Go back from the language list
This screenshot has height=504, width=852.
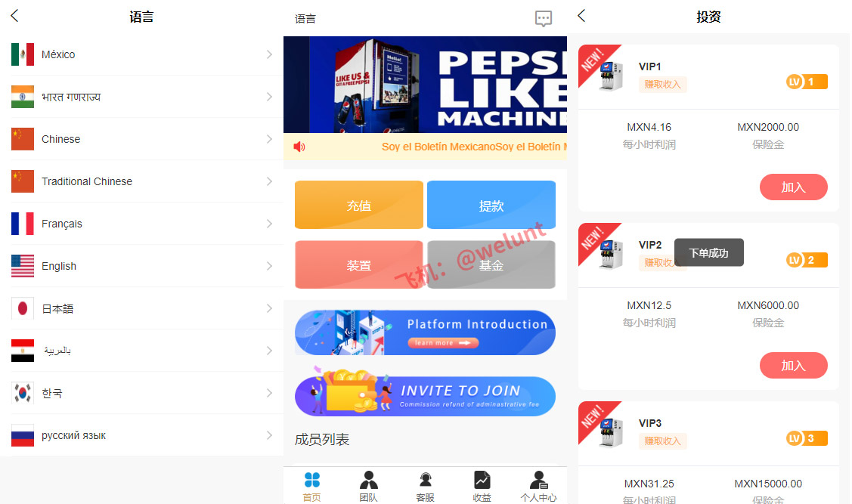tap(14, 16)
